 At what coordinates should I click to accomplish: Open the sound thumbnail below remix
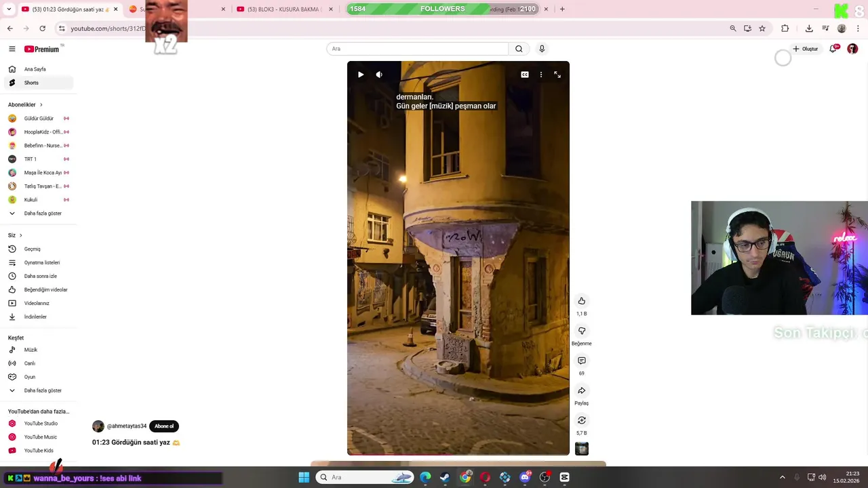(581, 449)
